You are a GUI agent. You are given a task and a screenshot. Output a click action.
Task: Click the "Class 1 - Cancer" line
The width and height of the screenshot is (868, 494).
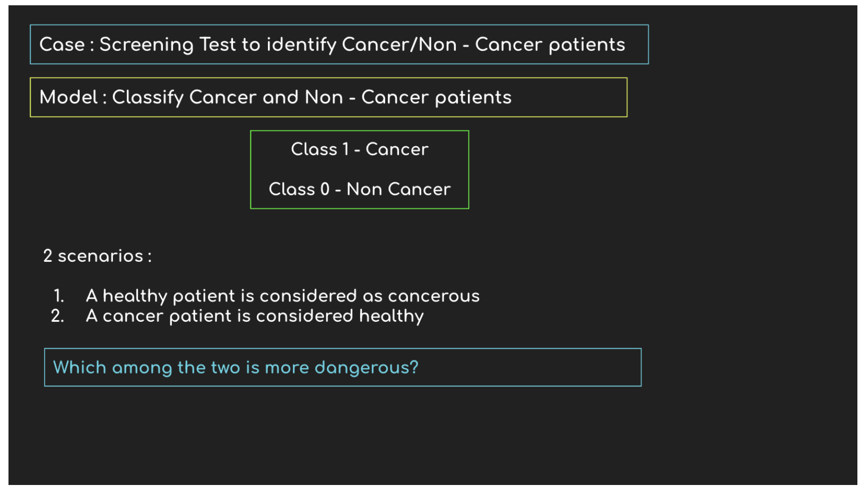tap(359, 149)
